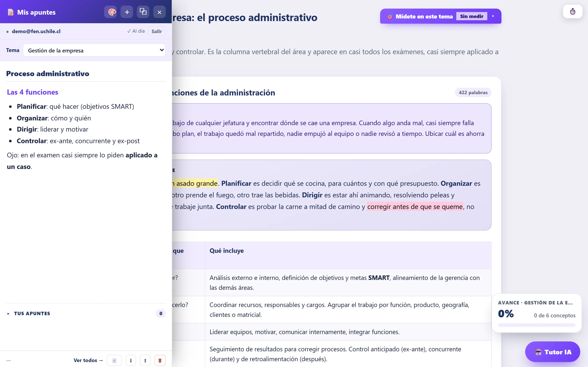The image size is (588, 367).
Task: Click the yellow highlighted 'asado grande' text
Action: click(x=195, y=183)
